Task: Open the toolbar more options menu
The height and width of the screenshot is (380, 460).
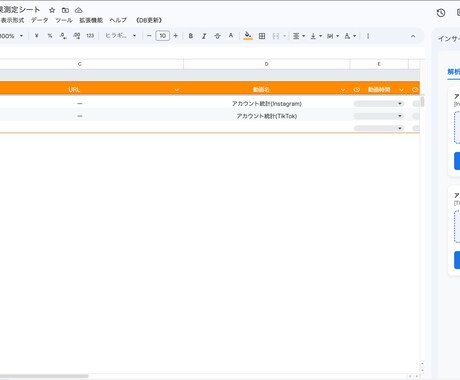Action: pyautogui.click(x=368, y=36)
